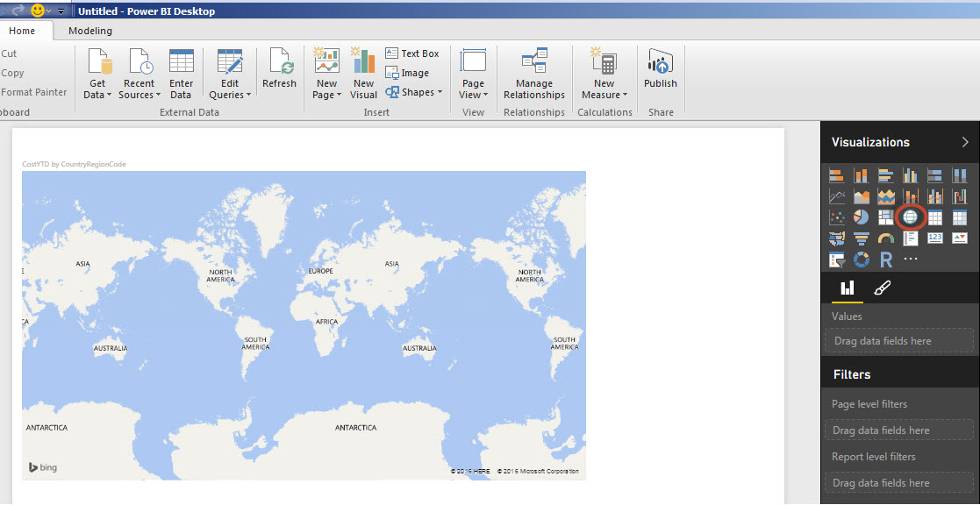This screenshot has width=980, height=505.
Task: Insert an R script visual
Action: [886, 260]
